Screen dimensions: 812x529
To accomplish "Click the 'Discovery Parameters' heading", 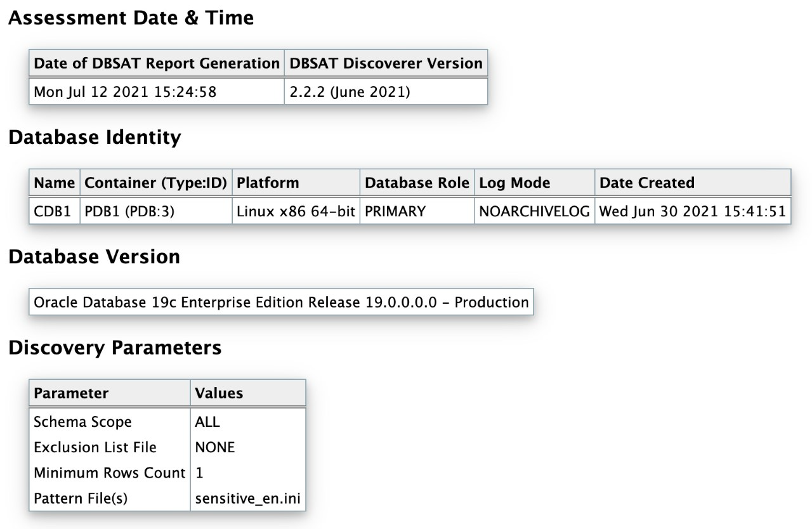I will click(115, 348).
